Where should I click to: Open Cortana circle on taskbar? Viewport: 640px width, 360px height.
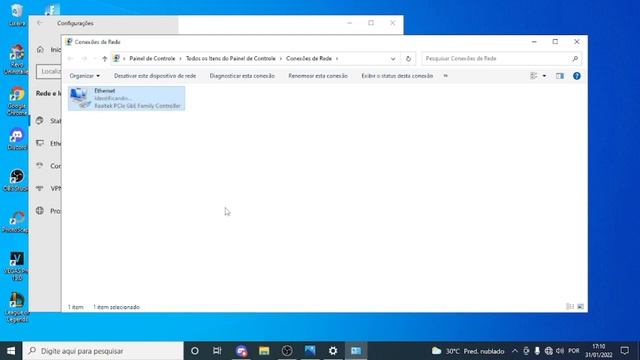(195, 351)
